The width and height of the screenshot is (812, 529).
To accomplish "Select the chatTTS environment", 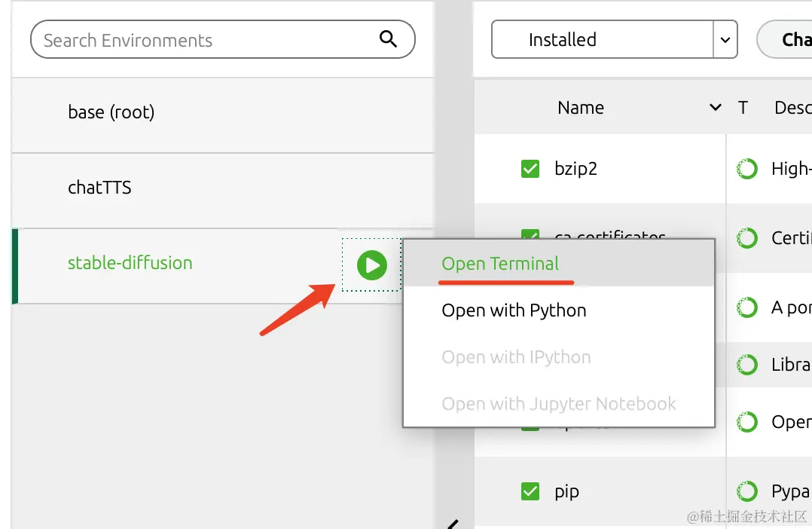I will (x=99, y=188).
